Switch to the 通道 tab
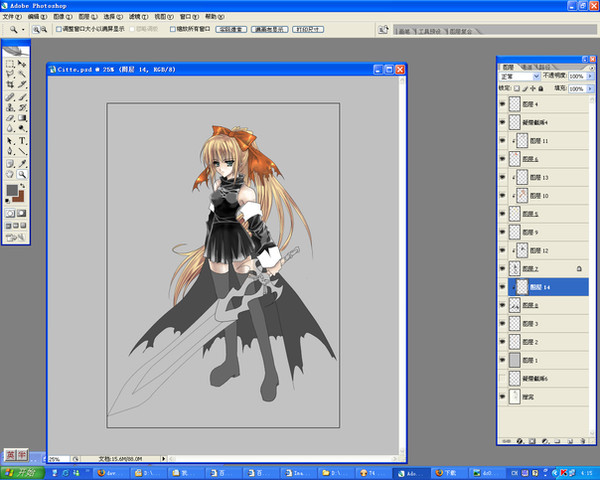Screen dimensions: 600x480 (527, 67)
